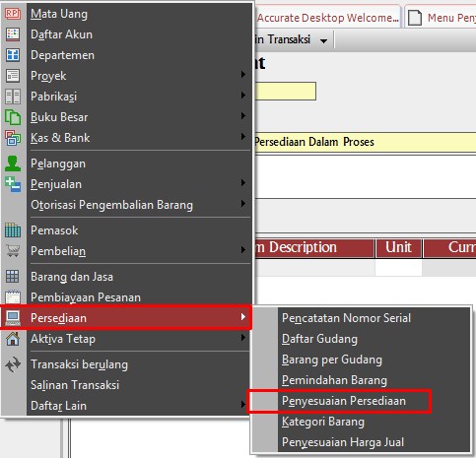Click the Pemasok building icon

point(13,229)
